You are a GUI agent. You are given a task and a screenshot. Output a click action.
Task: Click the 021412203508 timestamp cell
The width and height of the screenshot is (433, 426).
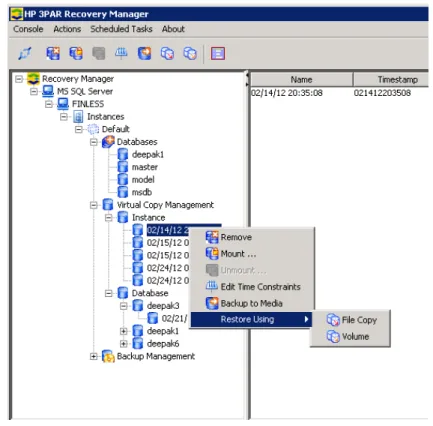click(382, 93)
